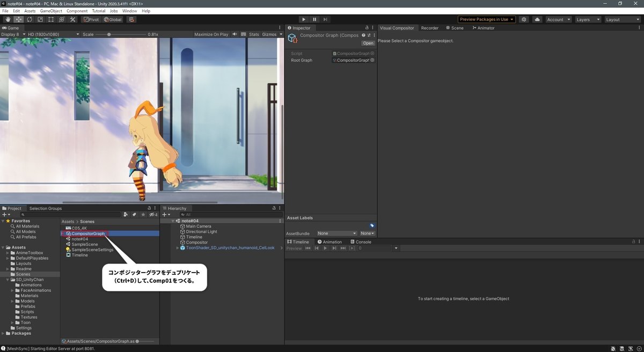
Task: Search by type icon in Project panel
Action: (x=126, y=215)
